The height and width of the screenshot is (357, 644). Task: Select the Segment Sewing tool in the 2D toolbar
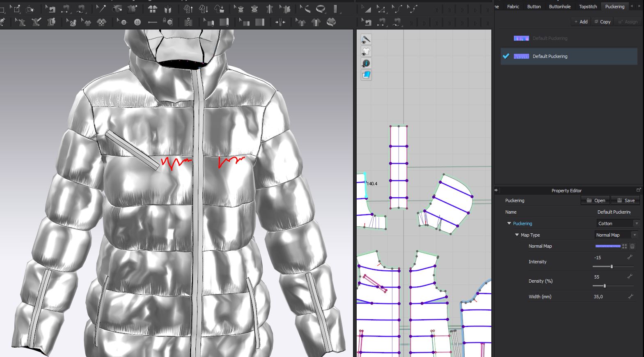tap(382, 22)
